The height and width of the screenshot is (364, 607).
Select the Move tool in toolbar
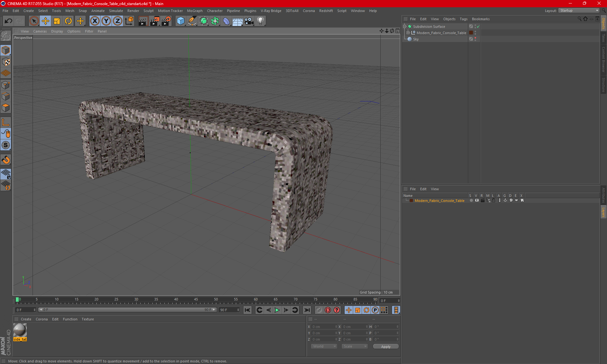(x=46, y=21)
